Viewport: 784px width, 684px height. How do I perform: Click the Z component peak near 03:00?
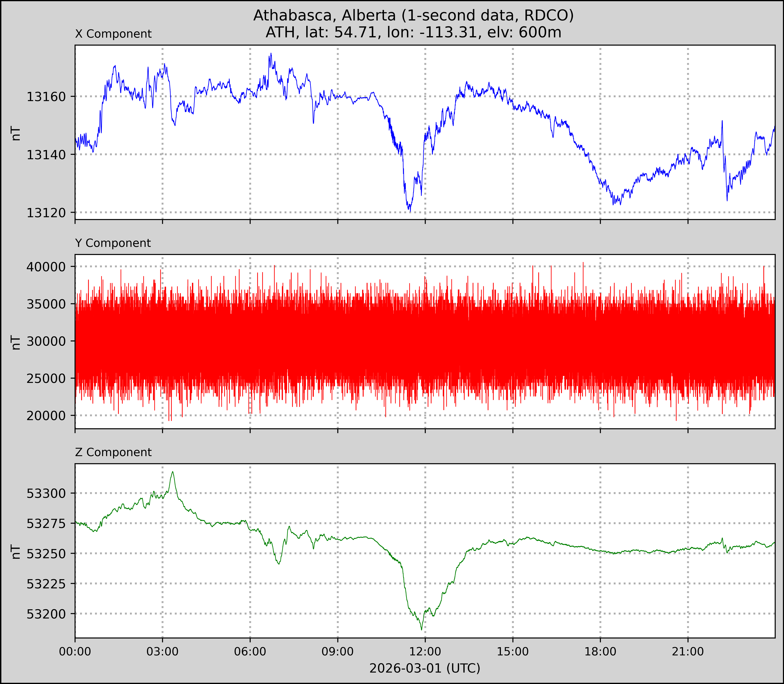click(173, 472)
